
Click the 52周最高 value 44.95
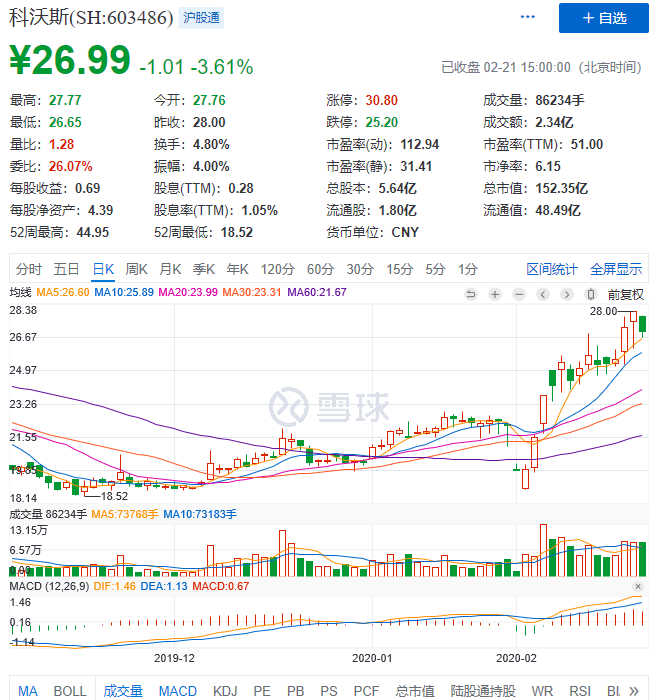[93, 233]
